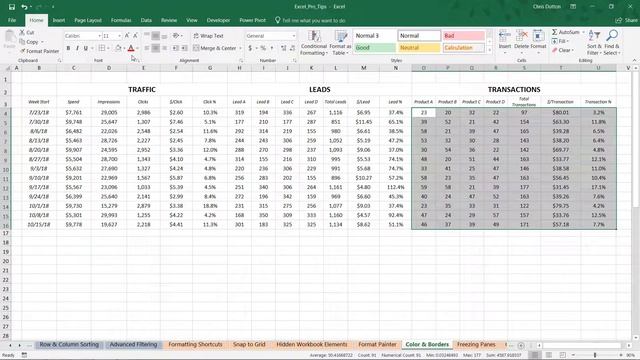Select the cell containing $80.01
The width and height of the screenshot is (640, 360).
click(x=560, y=112)
